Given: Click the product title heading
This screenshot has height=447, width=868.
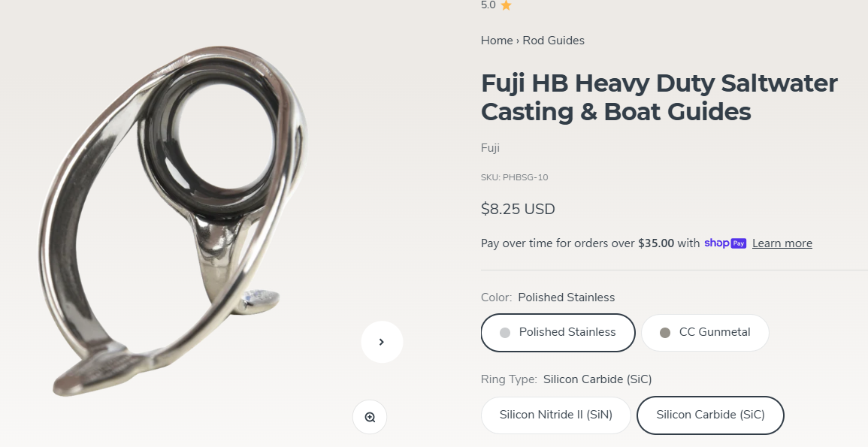Looking at the screenshot, I should [x=659, y=98].
